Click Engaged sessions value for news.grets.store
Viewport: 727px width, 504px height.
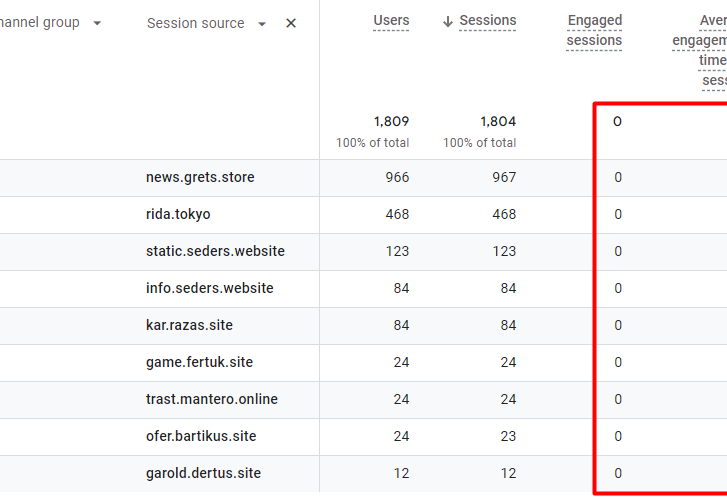618,177
